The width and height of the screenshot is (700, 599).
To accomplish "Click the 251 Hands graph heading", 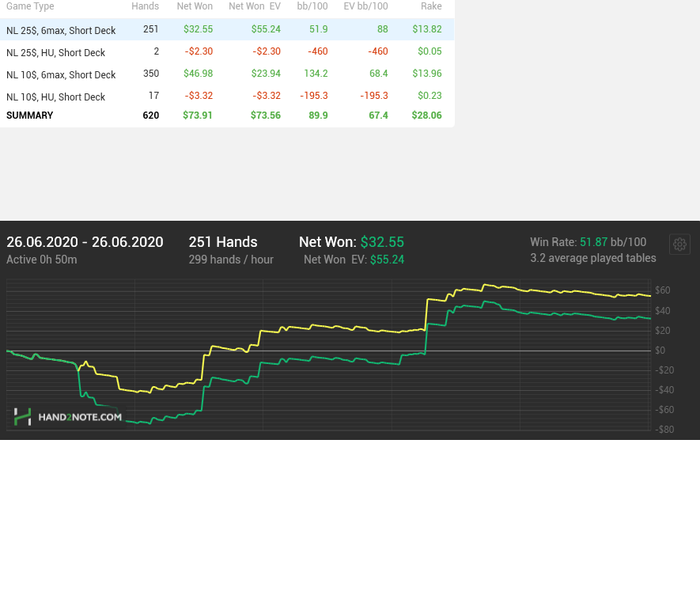I will (x=223, y=242).
